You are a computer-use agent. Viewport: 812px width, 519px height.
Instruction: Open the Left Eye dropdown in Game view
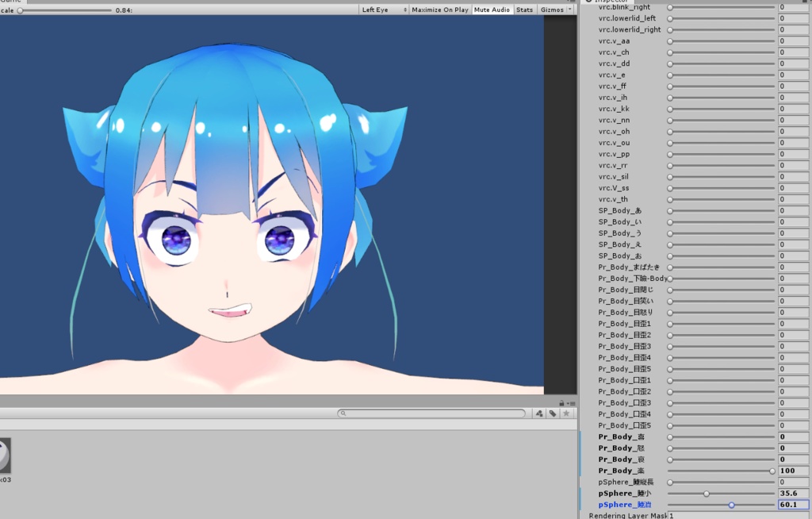tap(384, 10)
